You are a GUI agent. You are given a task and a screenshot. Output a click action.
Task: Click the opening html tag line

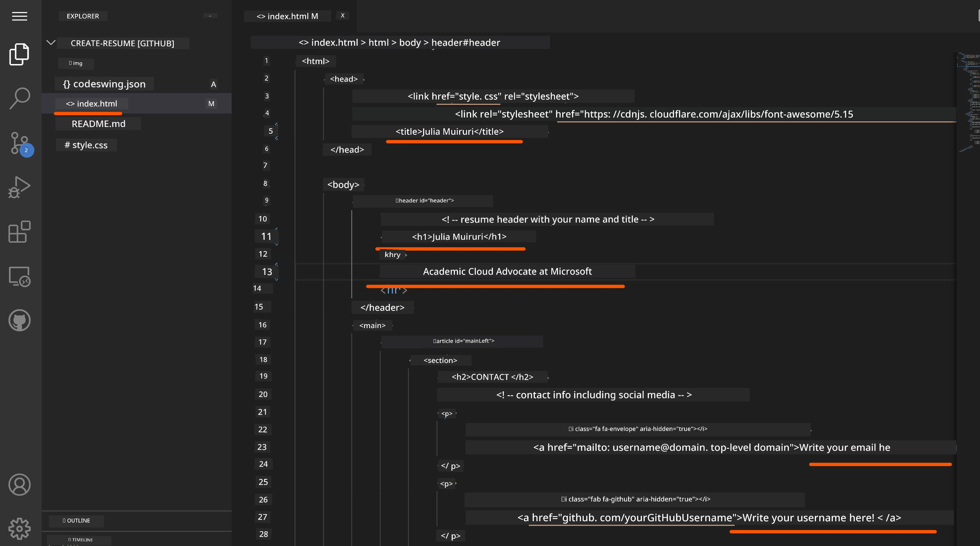(x=315, y=61)
